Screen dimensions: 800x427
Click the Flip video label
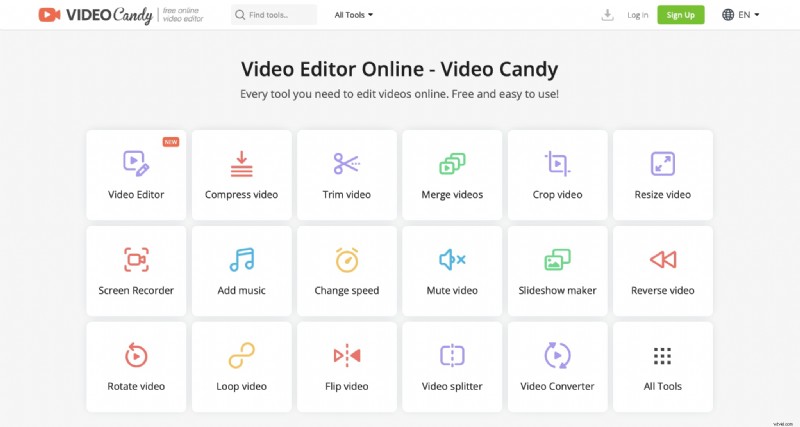[x=347, y=386]
